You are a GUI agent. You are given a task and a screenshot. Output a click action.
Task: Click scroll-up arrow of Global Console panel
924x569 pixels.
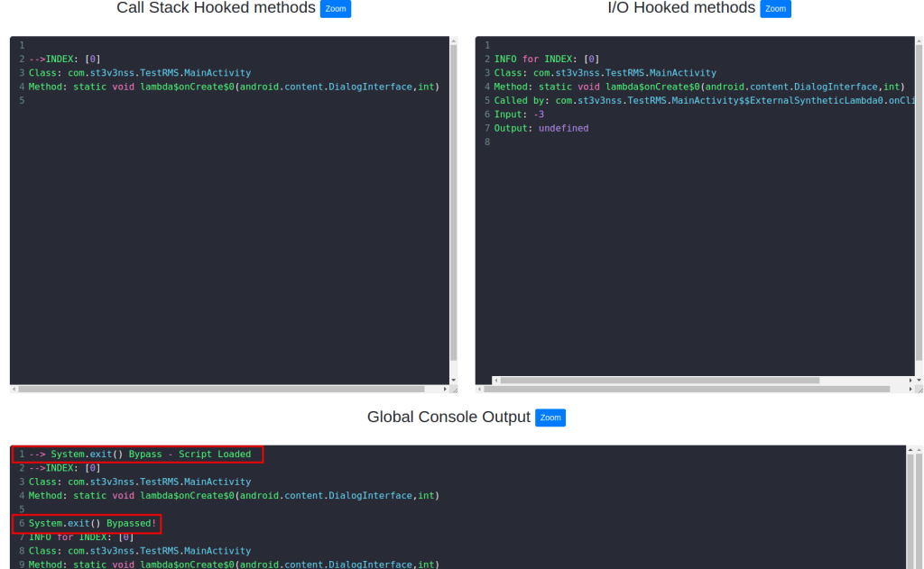click(910, 449)
